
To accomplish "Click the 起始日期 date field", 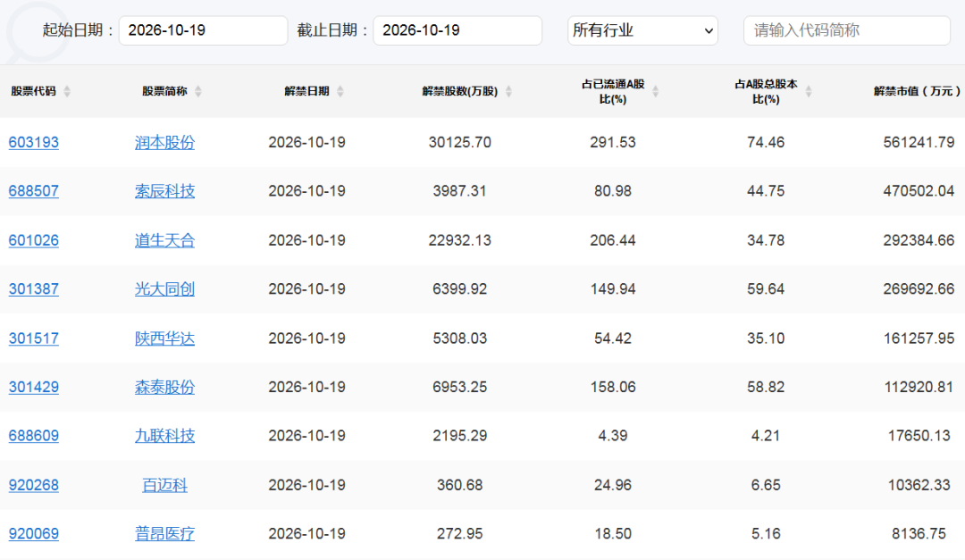I will point(203,30).
